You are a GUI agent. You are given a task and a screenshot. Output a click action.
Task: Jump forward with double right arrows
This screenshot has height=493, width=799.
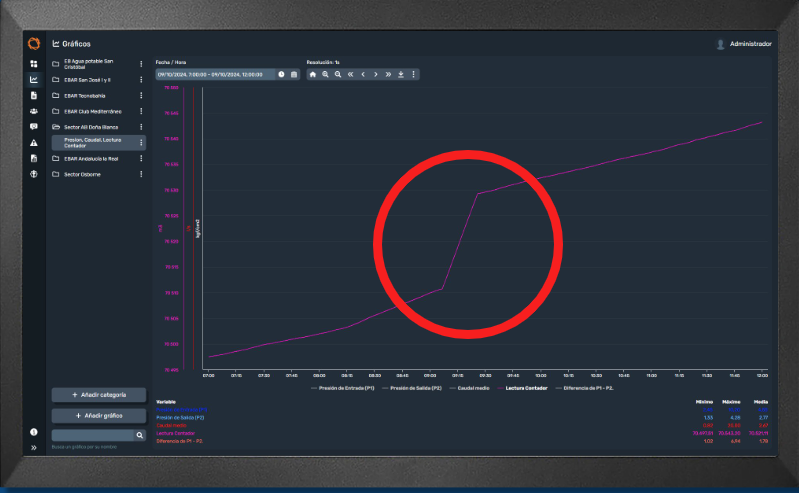388,74
